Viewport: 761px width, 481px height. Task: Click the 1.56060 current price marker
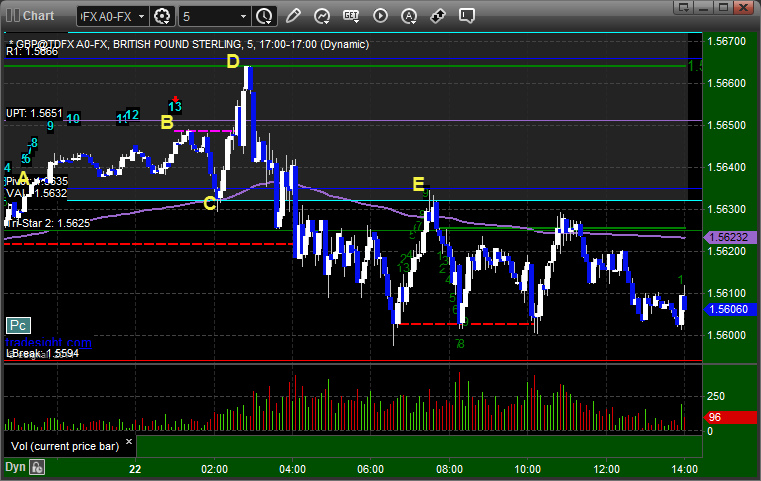click(x=730, y=309)
